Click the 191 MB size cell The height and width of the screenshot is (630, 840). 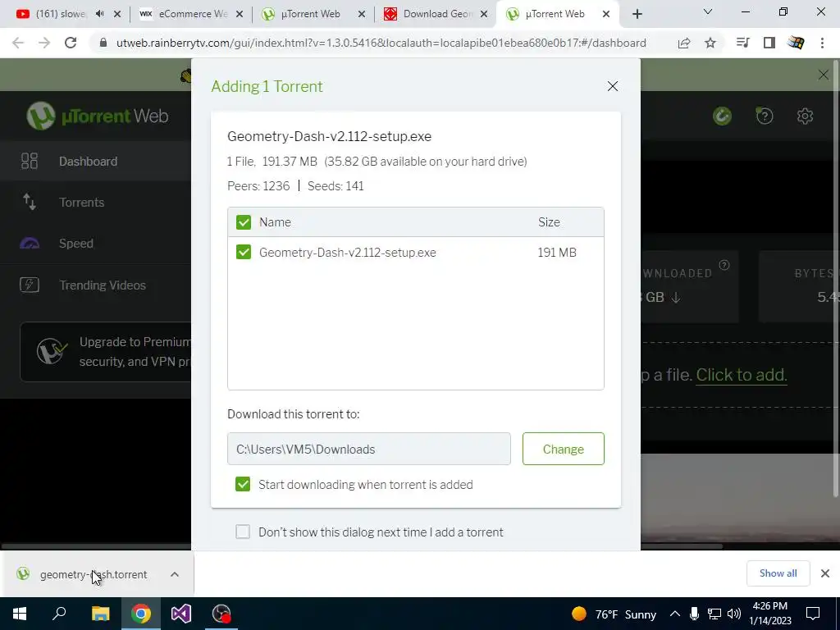557,253
